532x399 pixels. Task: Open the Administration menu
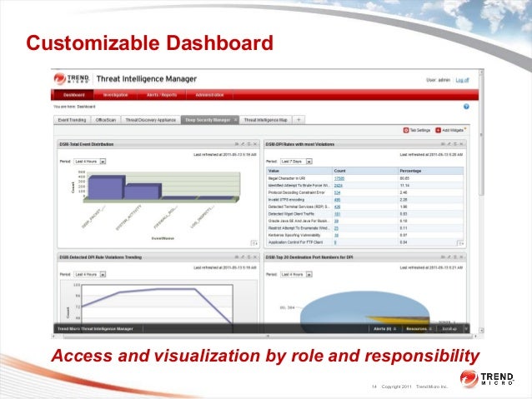point(209,95)
